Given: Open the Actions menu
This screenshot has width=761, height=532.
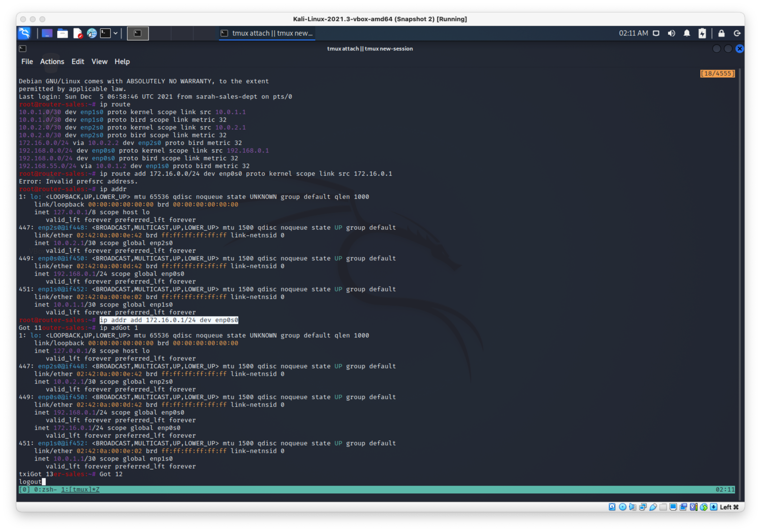Looking at the screenshot, I should [x=52, y=62].
